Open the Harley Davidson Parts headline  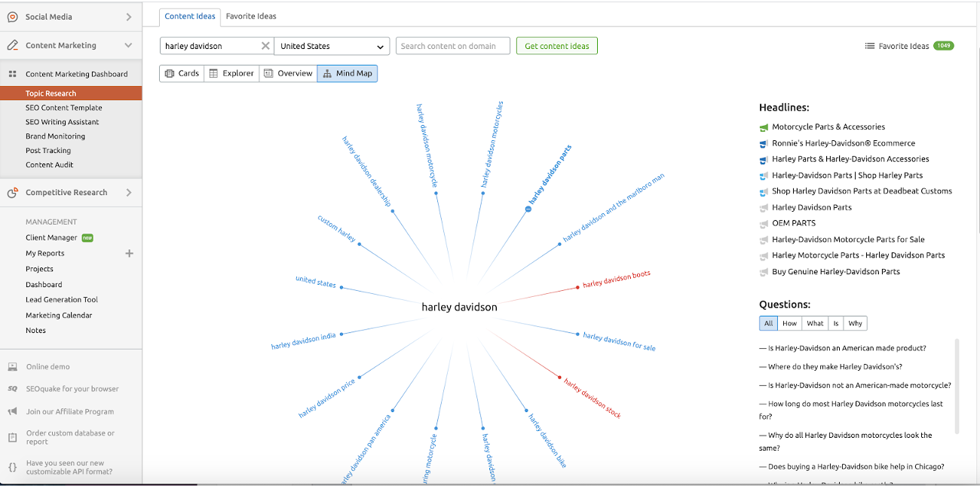pyautogui.click(x=812, y=207)
